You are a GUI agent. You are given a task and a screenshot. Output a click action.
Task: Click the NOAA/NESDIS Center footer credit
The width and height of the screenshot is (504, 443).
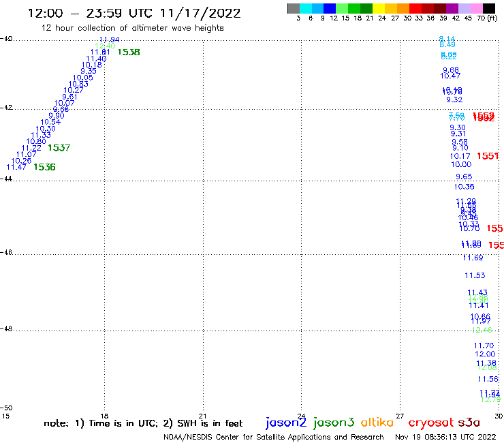tap(274, 438)
